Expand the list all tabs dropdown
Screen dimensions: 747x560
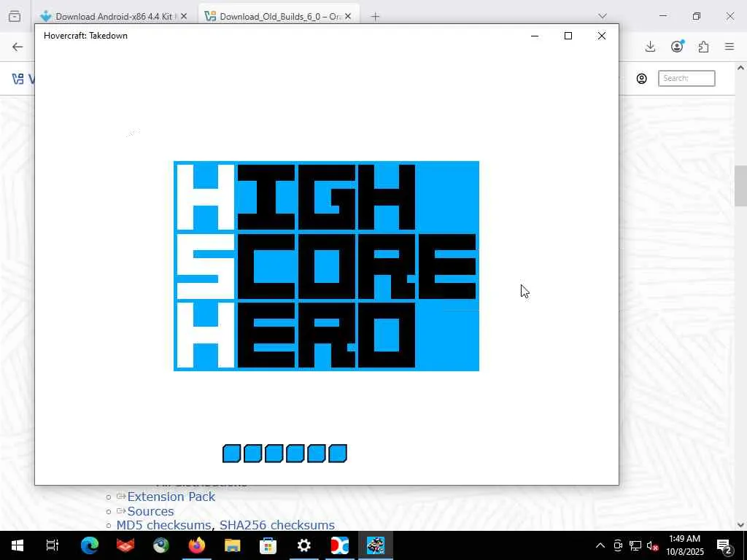(603, 16)
